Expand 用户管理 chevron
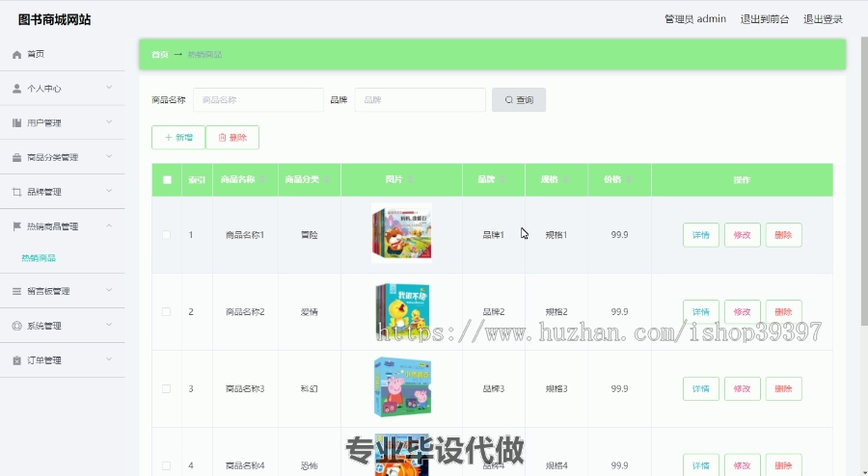Viewport: 868px width, 476px height. tap(109, 121)
